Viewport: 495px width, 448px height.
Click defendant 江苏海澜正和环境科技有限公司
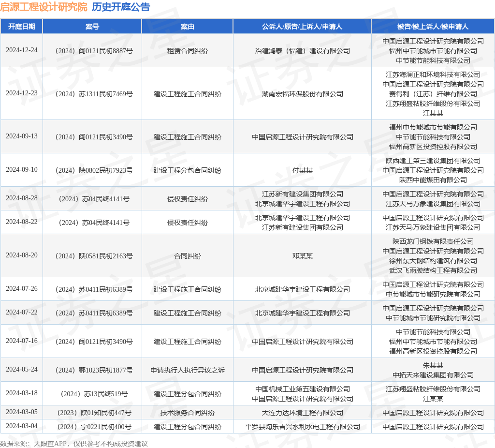point(433,75)
